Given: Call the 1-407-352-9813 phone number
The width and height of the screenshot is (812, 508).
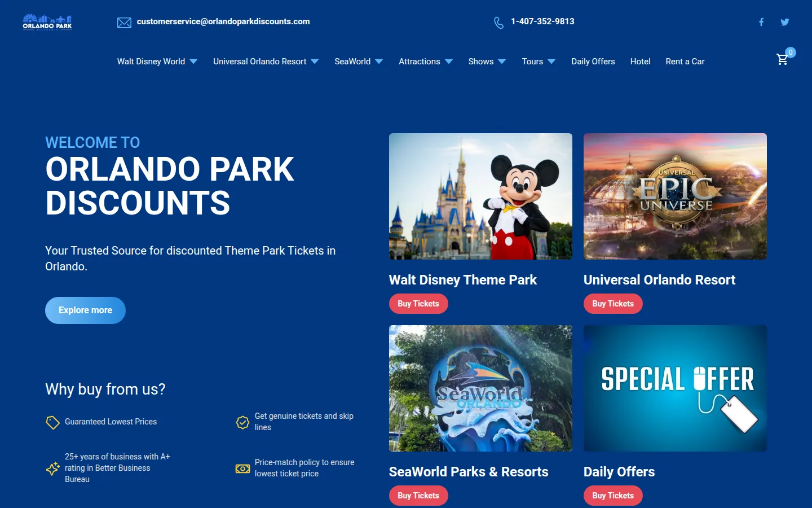Looking at the screenshot, I should tap(542, 21).
